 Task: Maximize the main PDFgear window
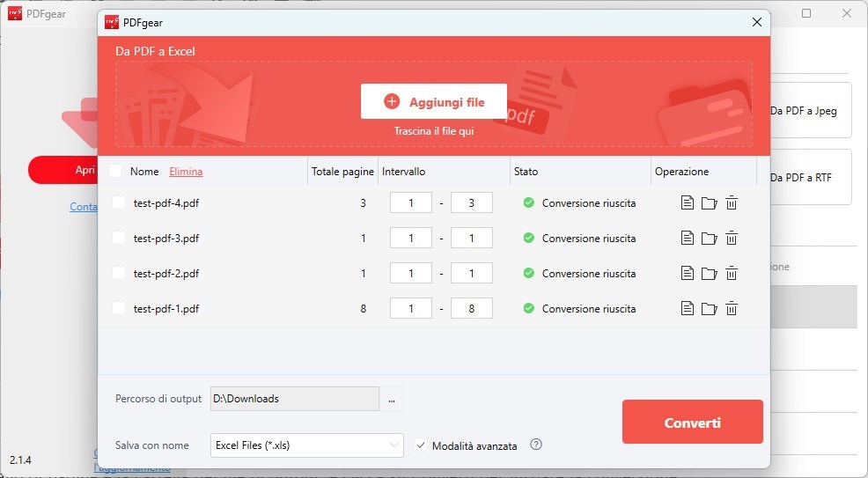pyautogui.click(x=806, y=13)
